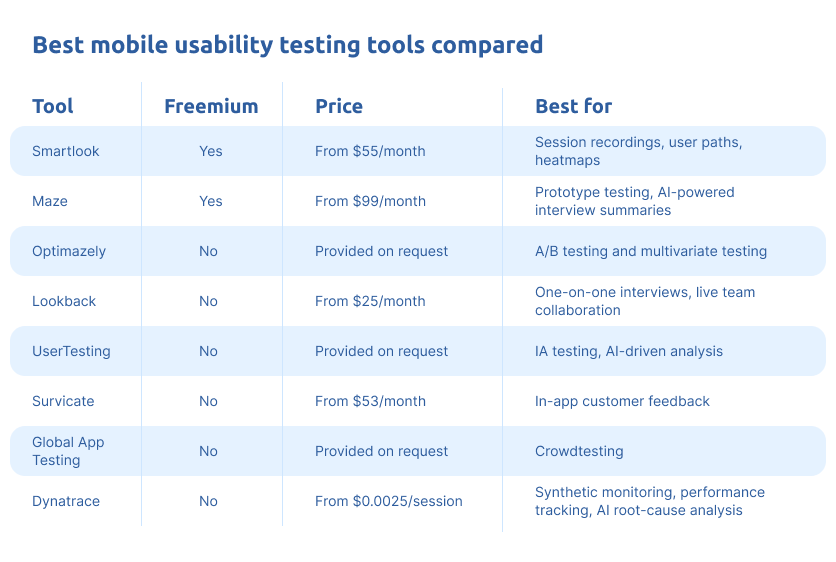836x562 pixels.
Task: Click the Maze tool name
Action: point(50,201)
